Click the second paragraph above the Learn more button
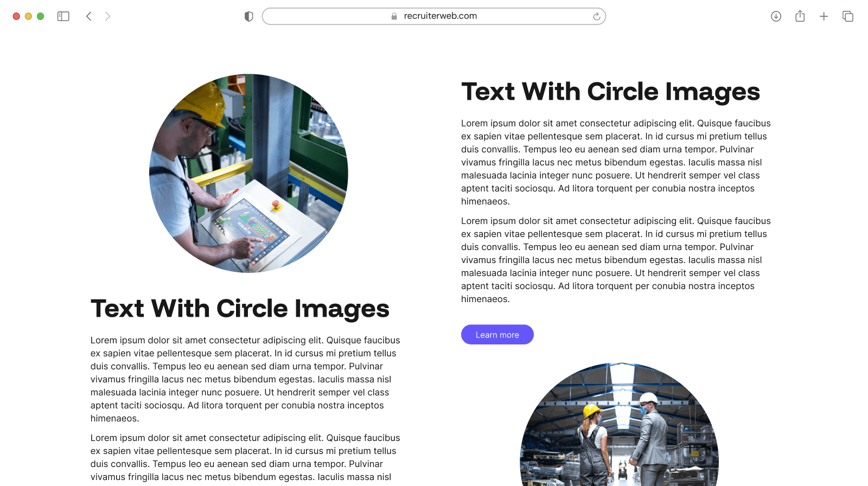The height and width of the screenshot is (486, 868). tap(616, 260)
